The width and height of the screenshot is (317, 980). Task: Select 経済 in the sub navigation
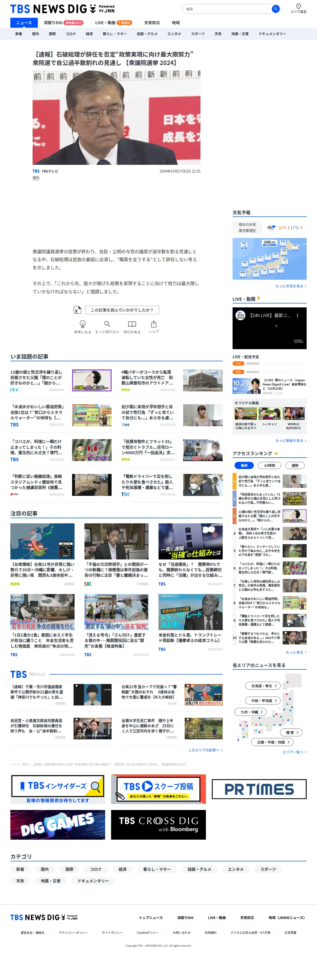coord(89,34)
